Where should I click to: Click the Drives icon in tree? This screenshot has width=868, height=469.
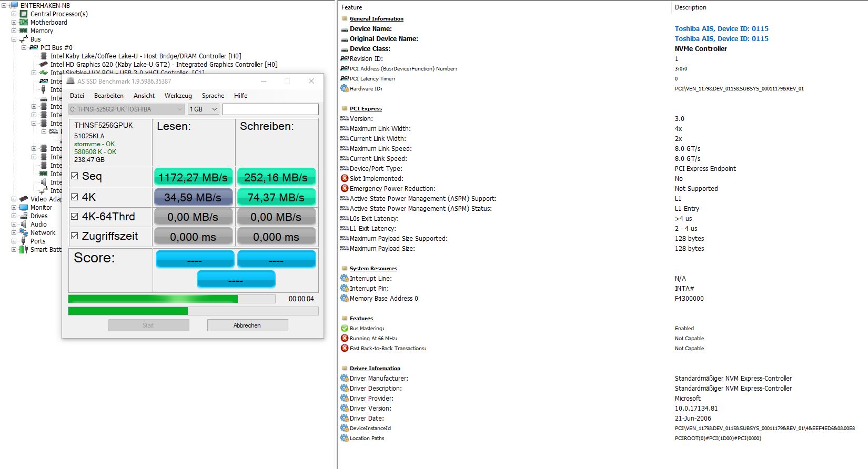click(x=24, y=216)
